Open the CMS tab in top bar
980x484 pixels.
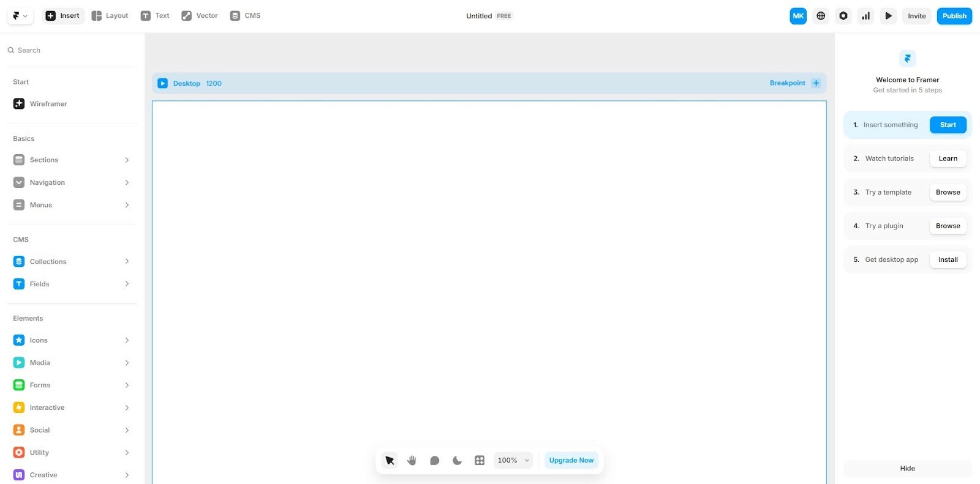click(x=246, y=16)
